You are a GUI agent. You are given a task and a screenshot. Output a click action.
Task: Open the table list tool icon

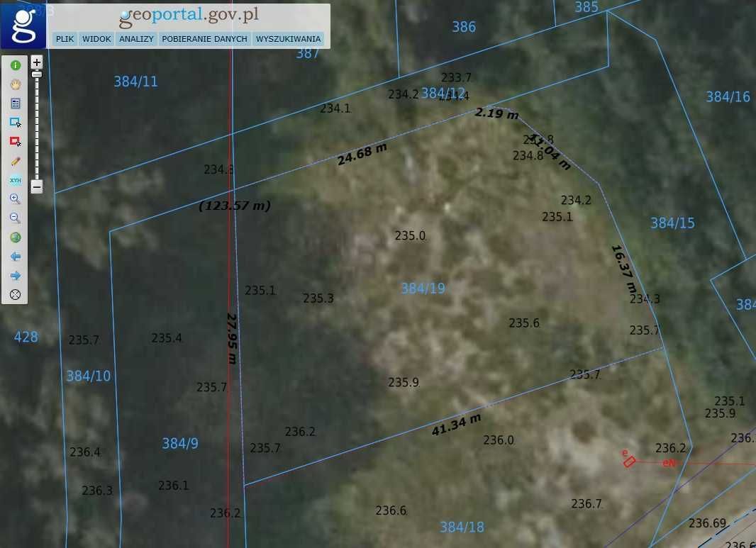16,103
